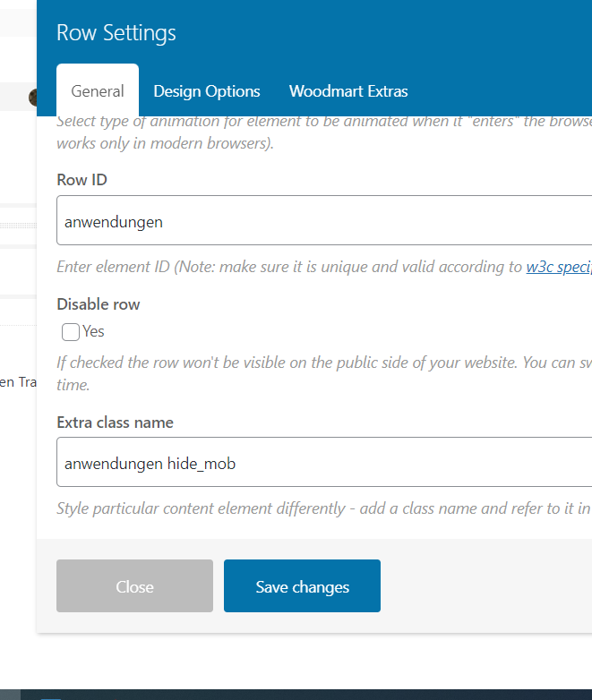Open the Design Options tab
Image resolution: width=592 pixels, height=700 pixels.
coord(207,91)
